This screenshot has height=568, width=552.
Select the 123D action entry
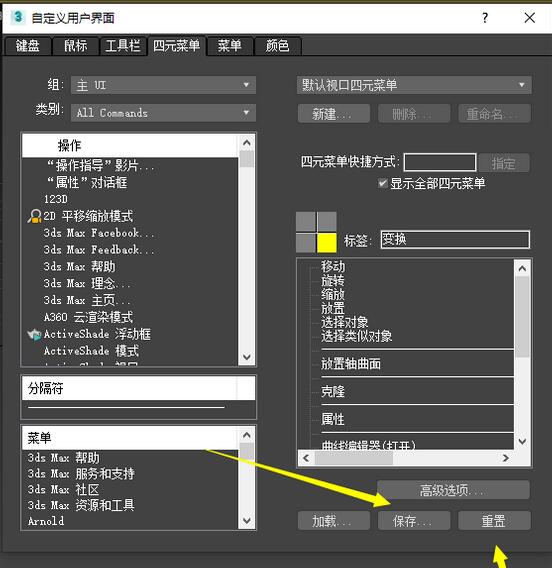tap(56, 199)
